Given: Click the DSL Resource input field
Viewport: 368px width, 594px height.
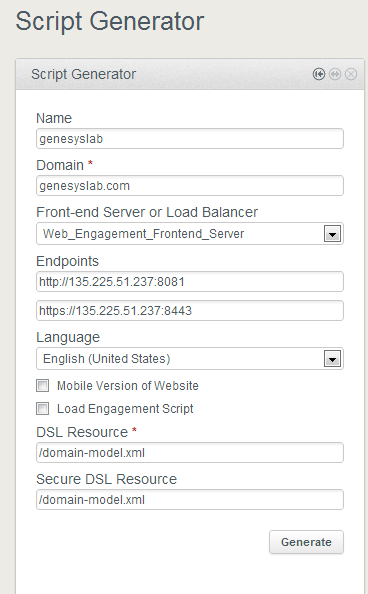Looking at the screenshot, I should tap(190, 453).
